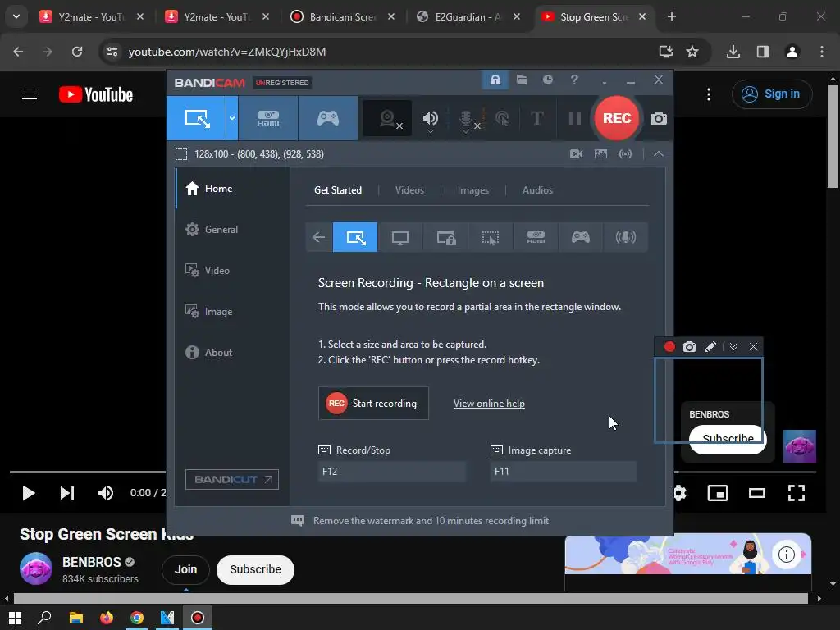Open YouTube miniplayer
Image resolution: width=840 pixels, height=630 pixels.
pos(717,493)
